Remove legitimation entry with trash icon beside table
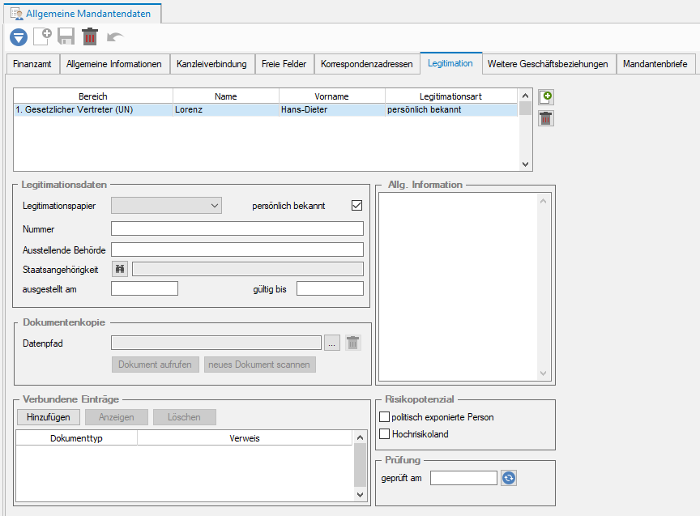The image size is (700, 516). (x=546, y=118)
